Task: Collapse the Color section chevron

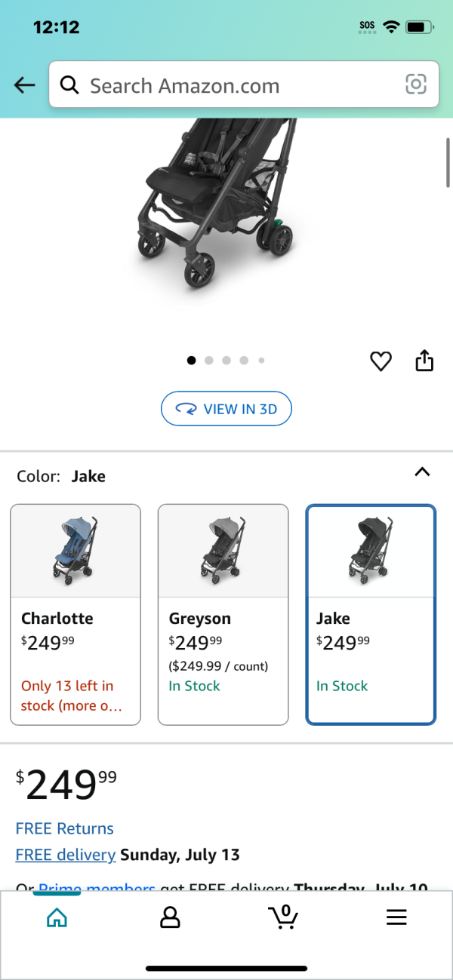Action: [x=423, y=472]
